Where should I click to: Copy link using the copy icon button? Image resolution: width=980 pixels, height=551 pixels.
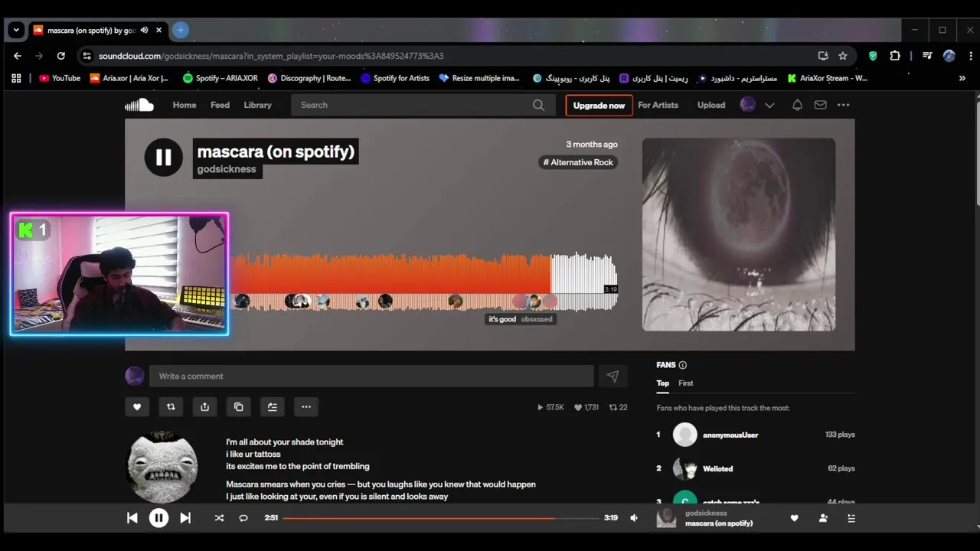point(238,407)
